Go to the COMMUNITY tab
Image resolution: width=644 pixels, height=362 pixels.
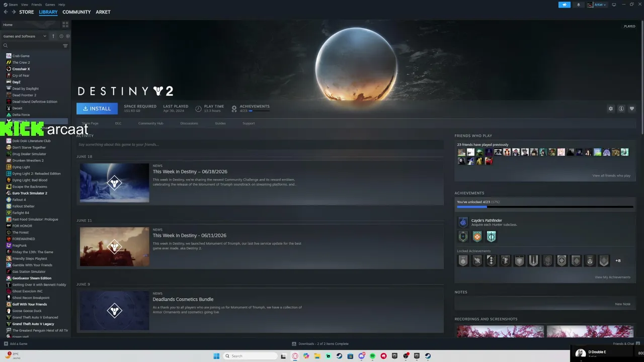point(76,12)
